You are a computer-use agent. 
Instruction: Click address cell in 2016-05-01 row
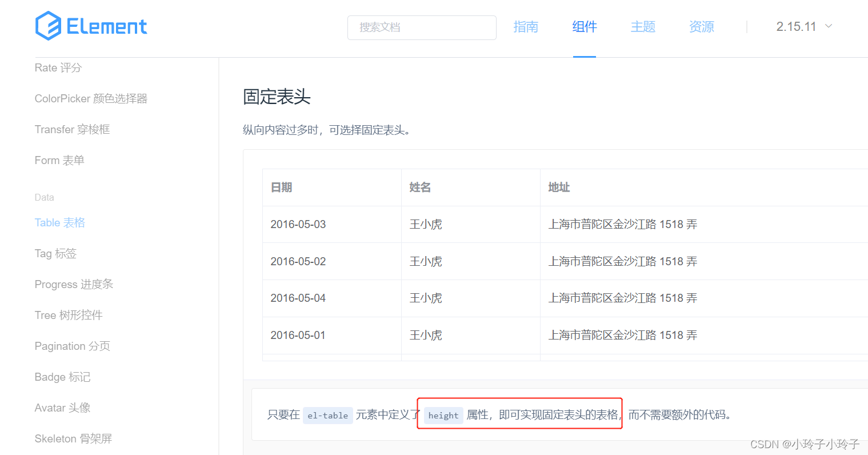pos(623,335)
